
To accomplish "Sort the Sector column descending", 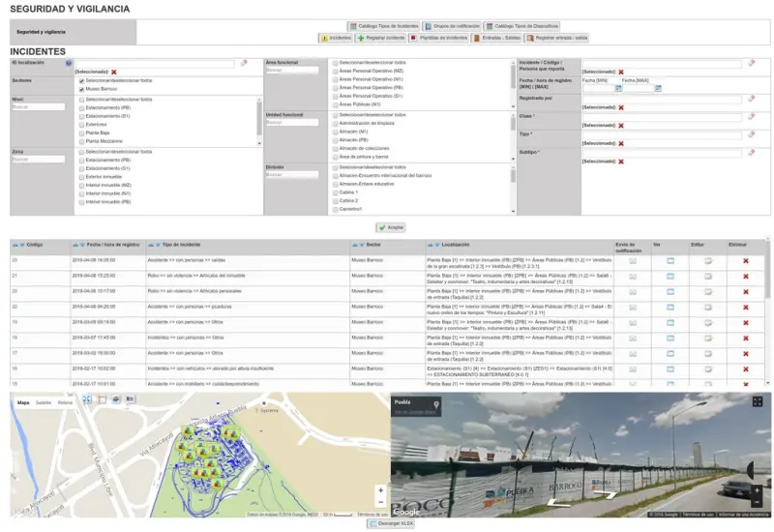I will 362,245.
